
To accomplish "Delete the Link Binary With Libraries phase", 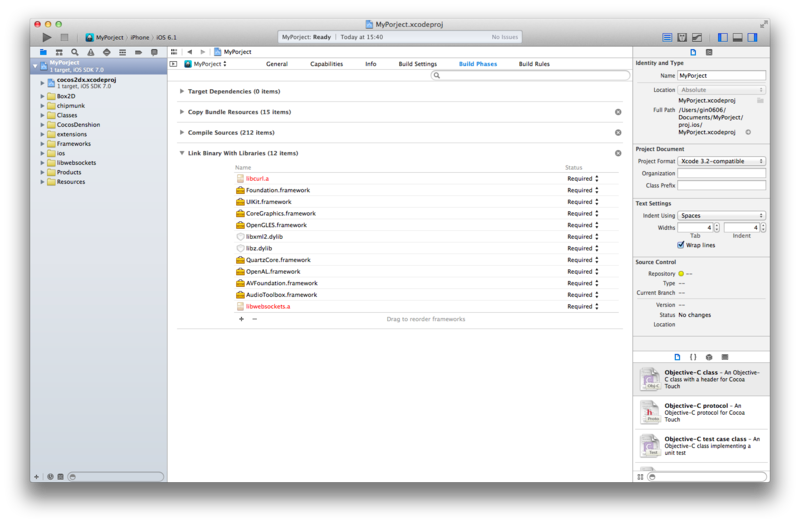I will coord(618,153).
